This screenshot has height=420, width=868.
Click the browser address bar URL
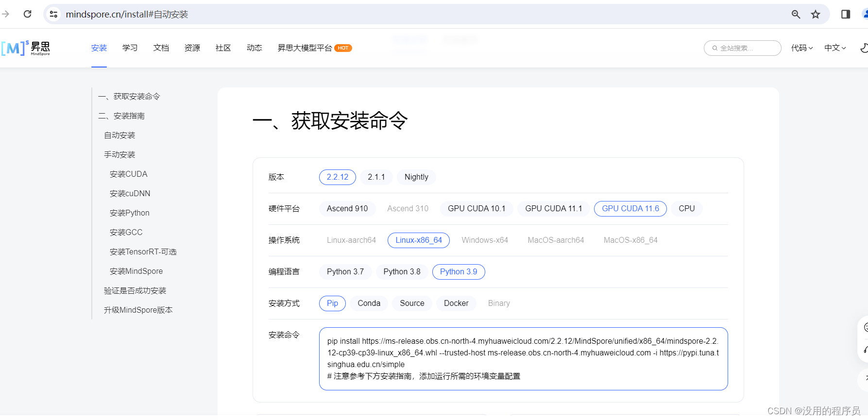point(127,15)
